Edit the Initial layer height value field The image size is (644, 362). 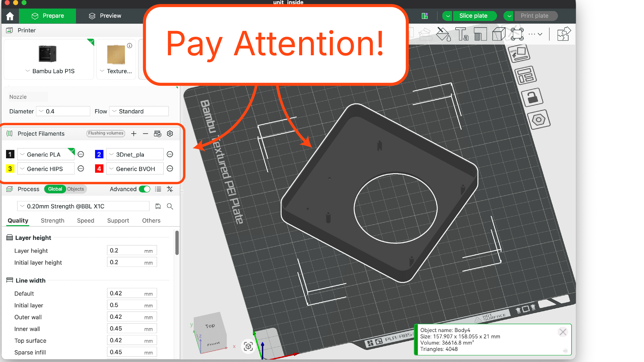132,262
